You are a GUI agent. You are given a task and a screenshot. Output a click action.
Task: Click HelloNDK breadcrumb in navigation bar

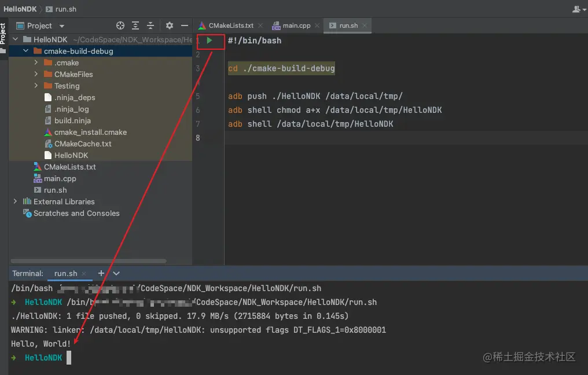pyautogui.click(x=20, y=9)
